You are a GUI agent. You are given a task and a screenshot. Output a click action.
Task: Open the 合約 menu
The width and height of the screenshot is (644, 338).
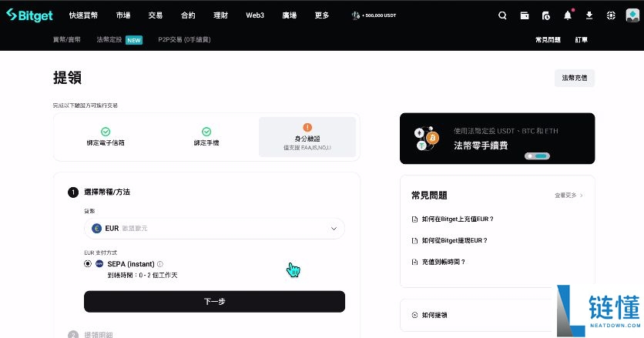188,15
